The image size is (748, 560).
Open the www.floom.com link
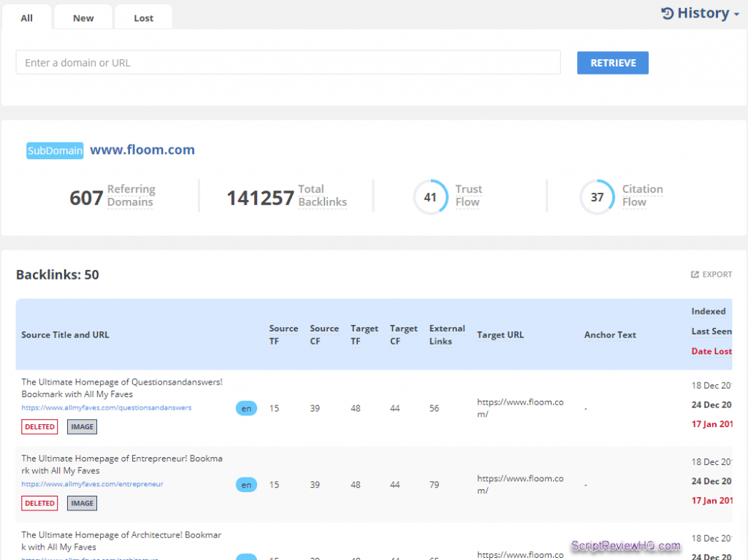pos(142,150)
